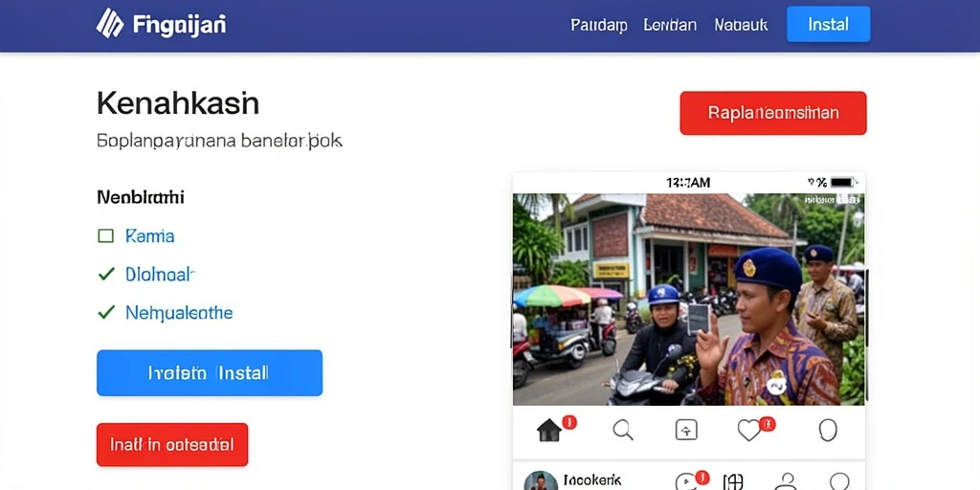Image resolution: width=980 pixels, height=490 pixels.
Task: Click the Nenblarhi section label
Action: tap(141, 197)
